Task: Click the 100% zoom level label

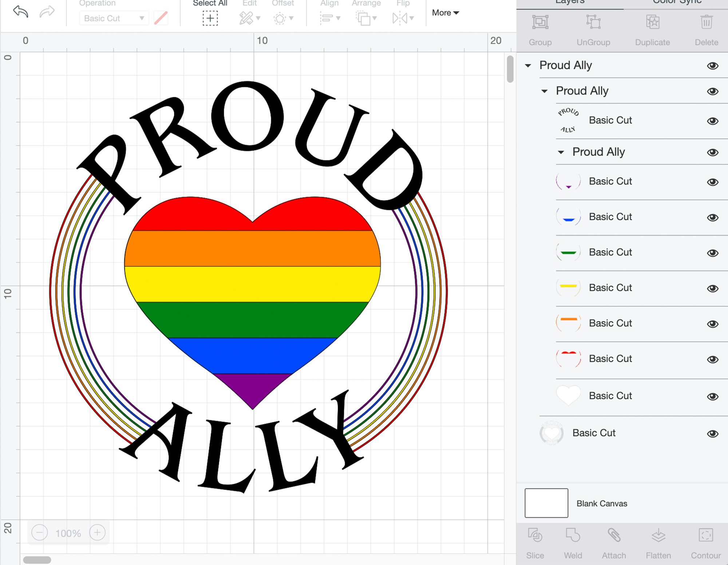Action: tap(68, 534)
